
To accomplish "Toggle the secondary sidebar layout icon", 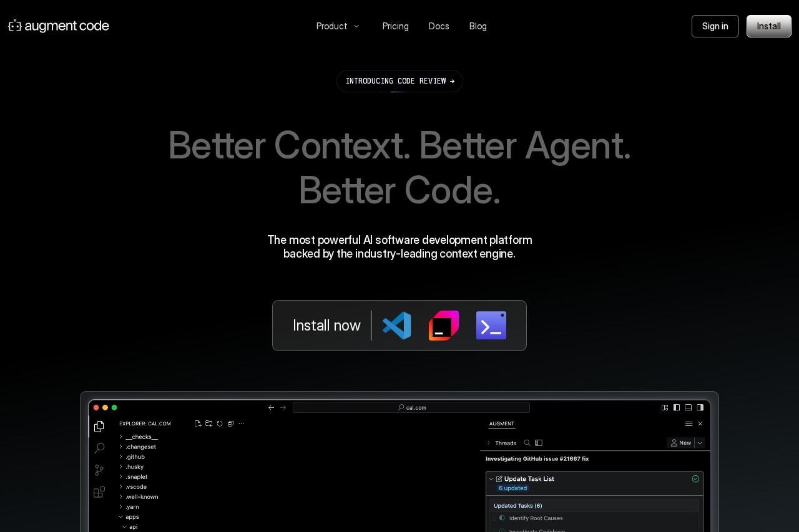I will coord(700,407).
